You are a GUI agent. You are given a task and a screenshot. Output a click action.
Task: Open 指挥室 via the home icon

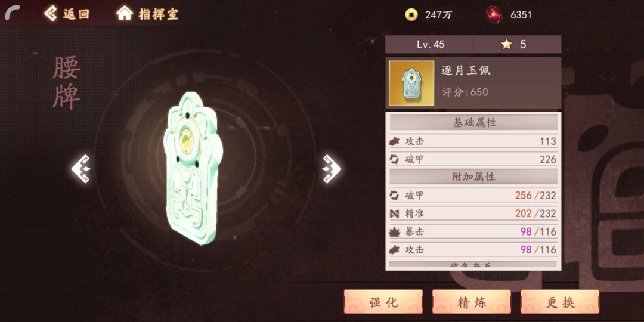[124, 14]
